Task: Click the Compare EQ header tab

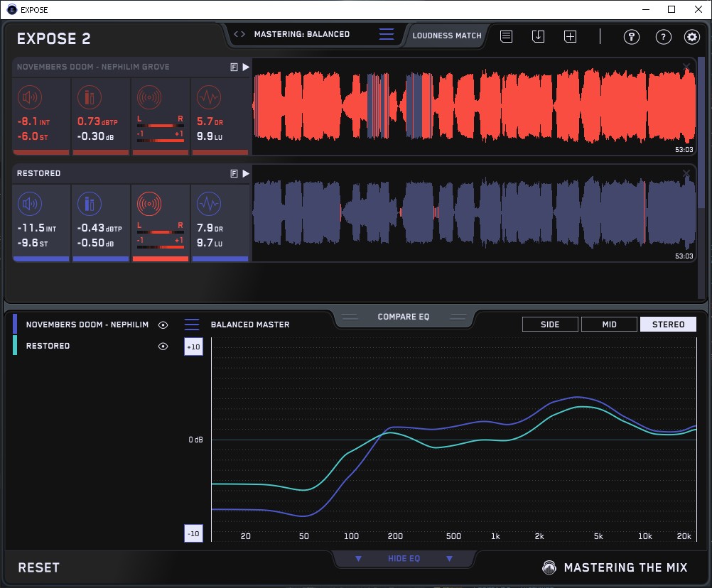Action: point(403,317)
